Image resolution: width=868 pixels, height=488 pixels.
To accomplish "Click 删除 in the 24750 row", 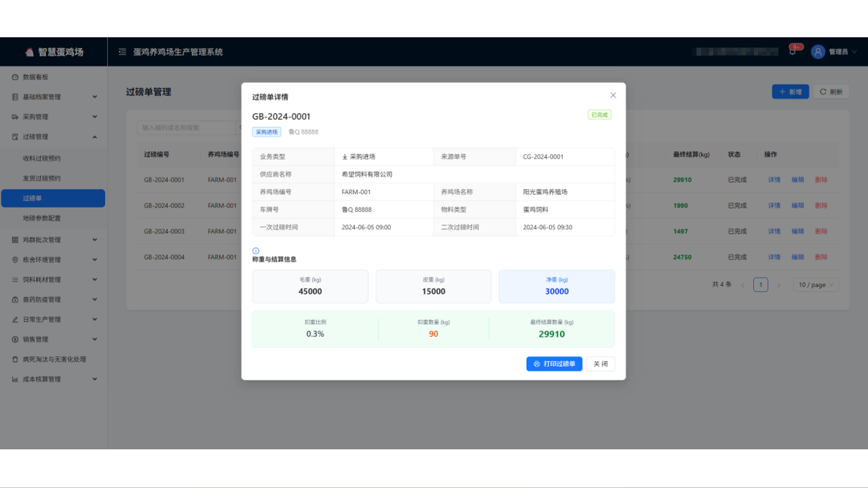I will point(820,257).
